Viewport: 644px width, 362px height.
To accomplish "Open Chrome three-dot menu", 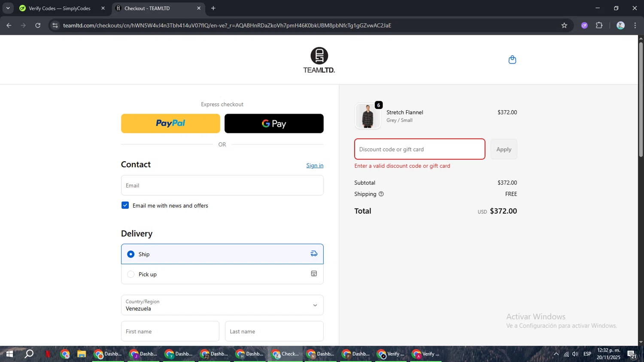I will 635,25.
